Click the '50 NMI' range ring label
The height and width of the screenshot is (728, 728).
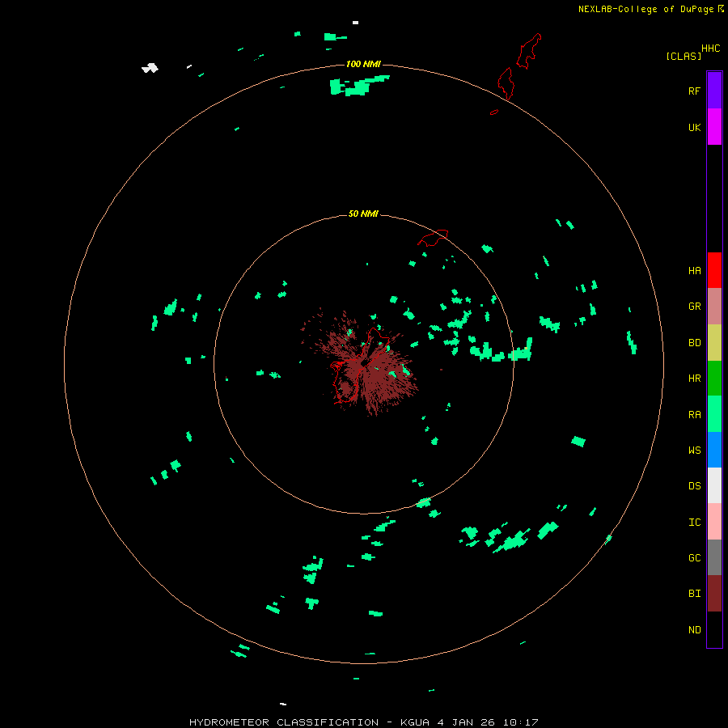pyautogui.click(x=363, y=214)
